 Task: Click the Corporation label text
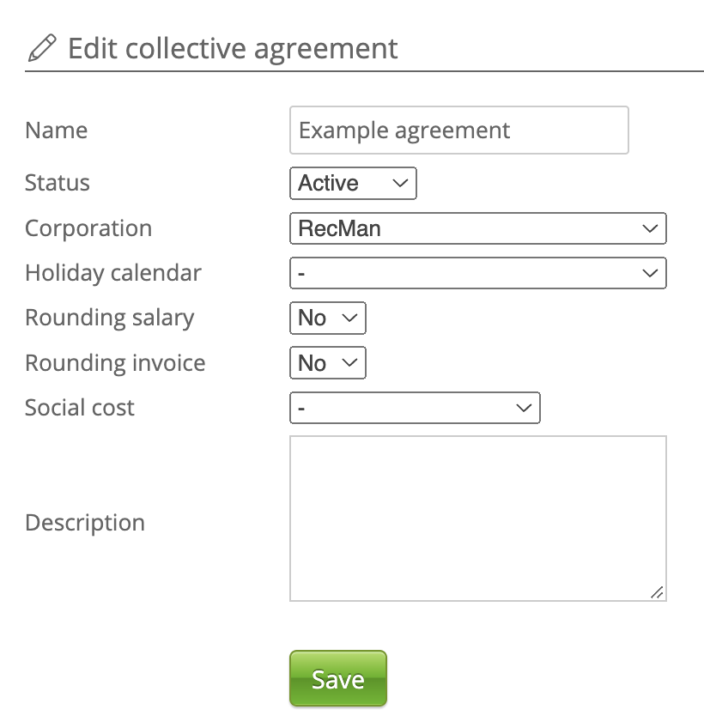coord(88,228)
